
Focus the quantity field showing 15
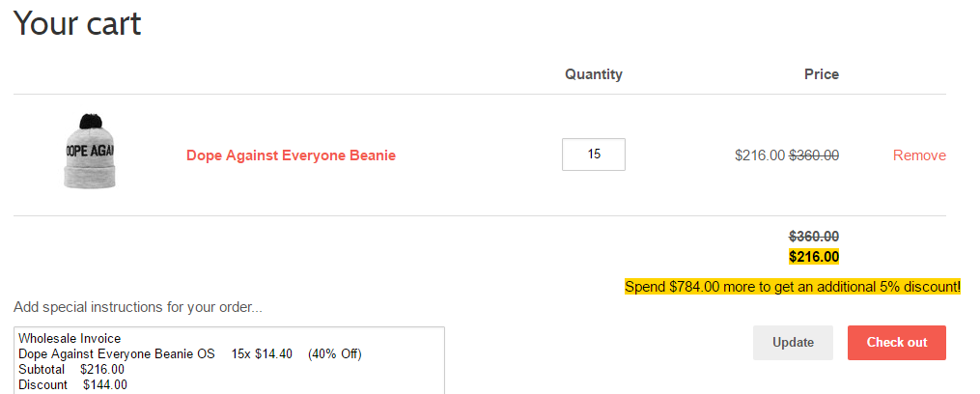[x=593, y=154]
